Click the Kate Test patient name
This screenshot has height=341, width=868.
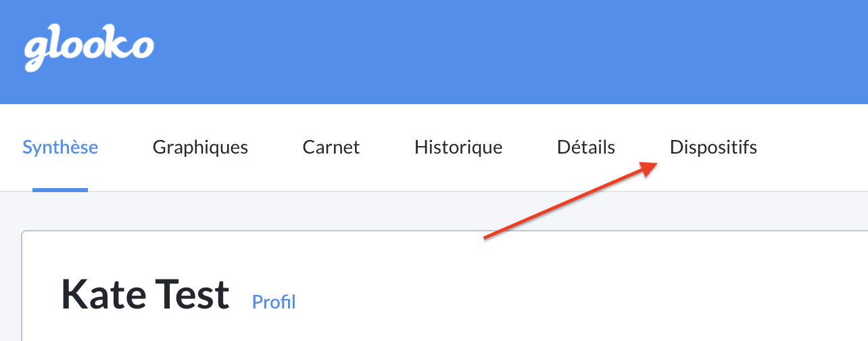click(x=145, y=295)
